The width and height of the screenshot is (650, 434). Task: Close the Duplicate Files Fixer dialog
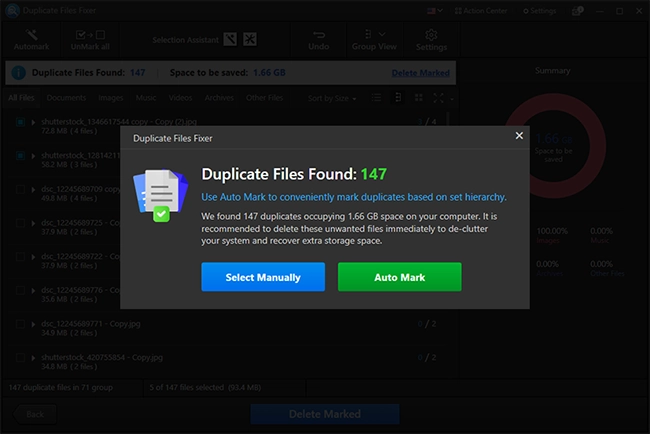pos(519,136)
